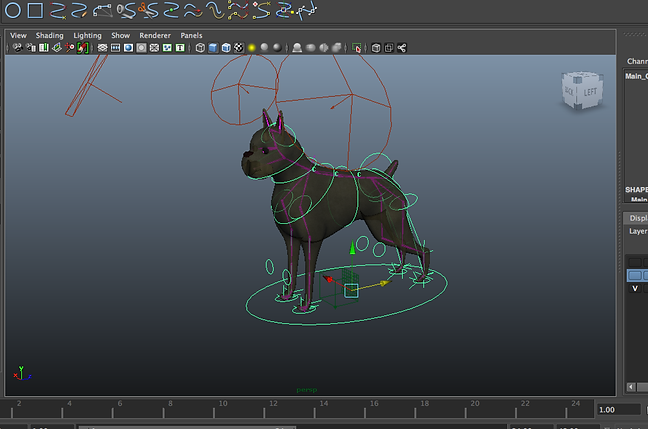Screen dimensions: 648x429
Task: Toggle the Image Plane icon
Action: coord(57,48)
